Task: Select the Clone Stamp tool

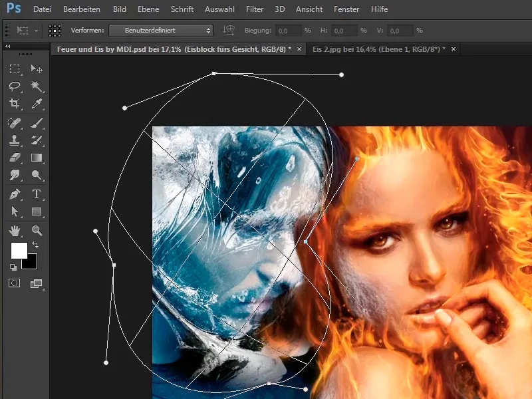Action: pos(15,140)
